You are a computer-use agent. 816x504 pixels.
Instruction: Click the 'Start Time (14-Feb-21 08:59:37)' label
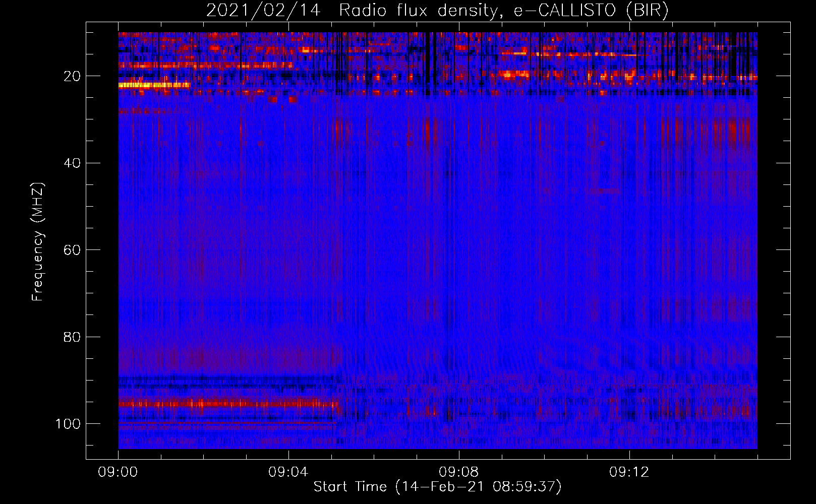tap(437, 487)
